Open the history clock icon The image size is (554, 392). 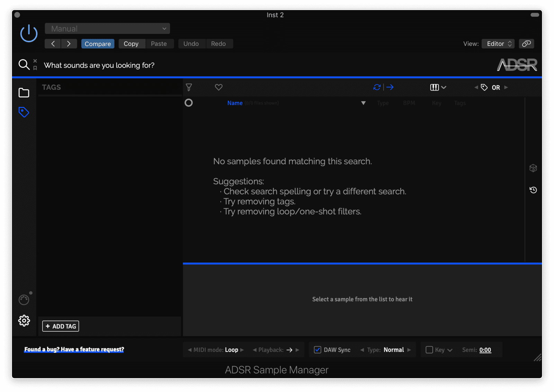(533, 190)
